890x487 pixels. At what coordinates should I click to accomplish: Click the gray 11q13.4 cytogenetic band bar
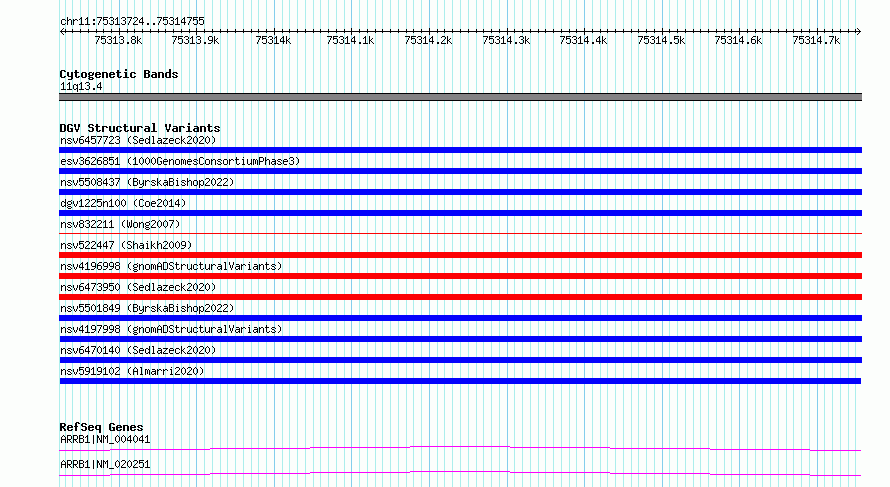point(460,97)
